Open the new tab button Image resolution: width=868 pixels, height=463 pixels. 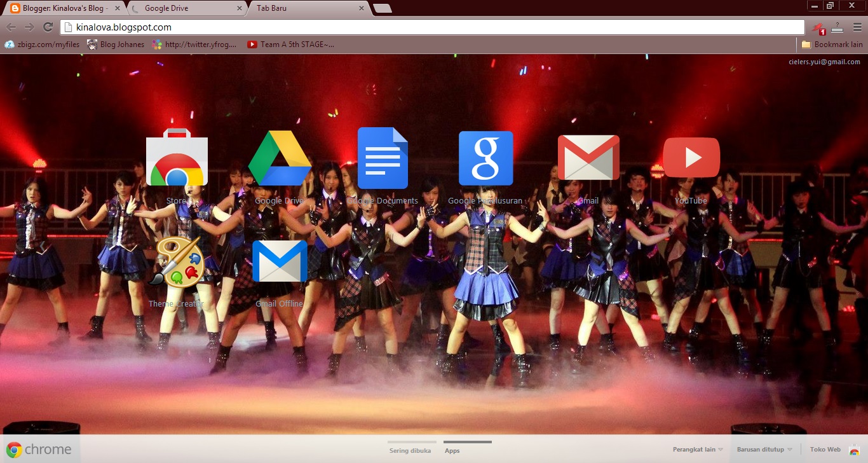(x=383, y=8)
